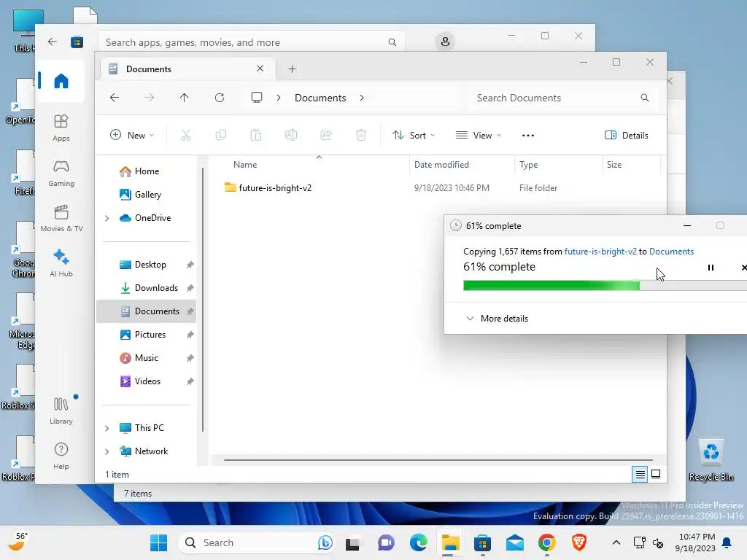Click chevron before Documents in address bar
This screenshot has height=560, width=747.
point(279,98)
